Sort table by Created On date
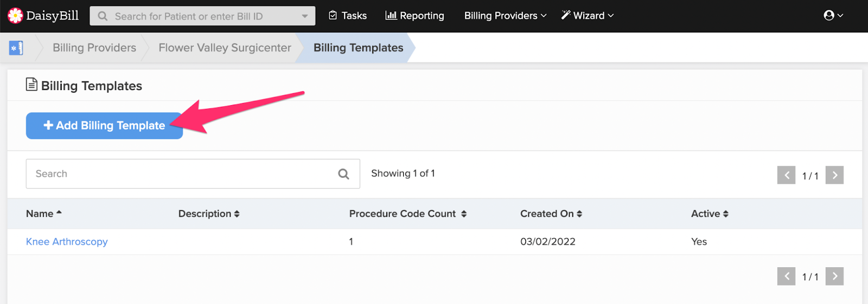This screenshot has width=868, height=304. coord(551,214)
